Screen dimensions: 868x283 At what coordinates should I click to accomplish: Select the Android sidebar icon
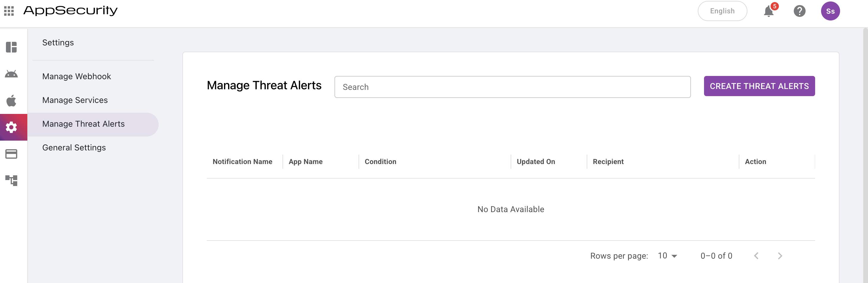[x=12, y=74]
